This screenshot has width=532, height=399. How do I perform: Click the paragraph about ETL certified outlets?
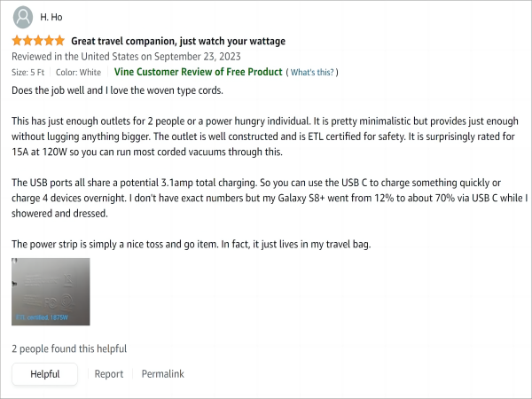click(x=265, y=137)
